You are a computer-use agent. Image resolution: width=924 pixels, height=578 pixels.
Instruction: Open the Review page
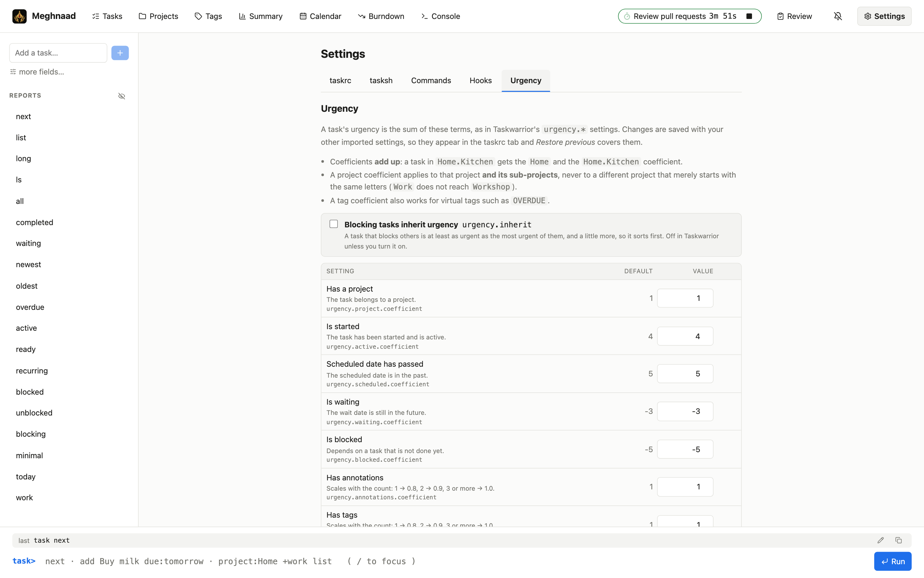(794, 16)
